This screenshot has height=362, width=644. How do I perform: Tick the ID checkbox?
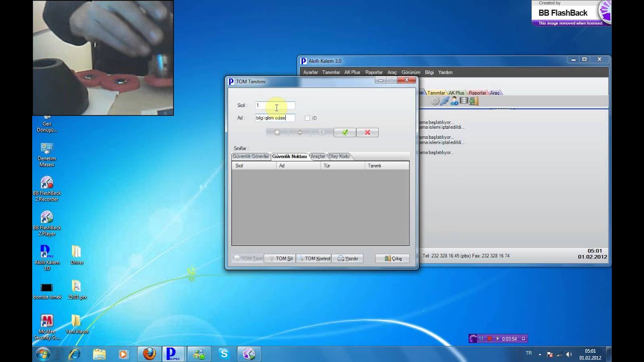[x=307, y=118]
